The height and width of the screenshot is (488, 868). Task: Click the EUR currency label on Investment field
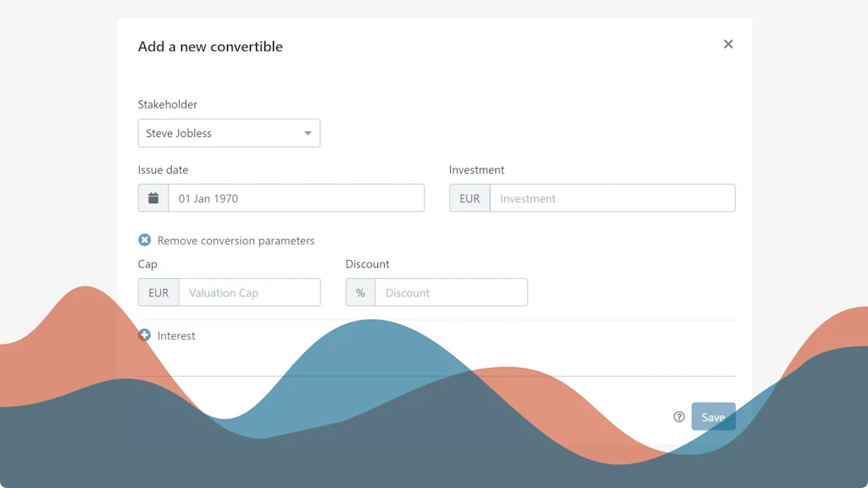(x=470, y=197)
